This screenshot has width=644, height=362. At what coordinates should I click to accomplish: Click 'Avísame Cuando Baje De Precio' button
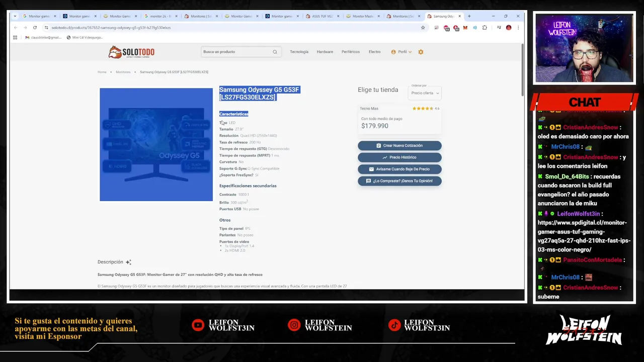click(x=399, y=169)
